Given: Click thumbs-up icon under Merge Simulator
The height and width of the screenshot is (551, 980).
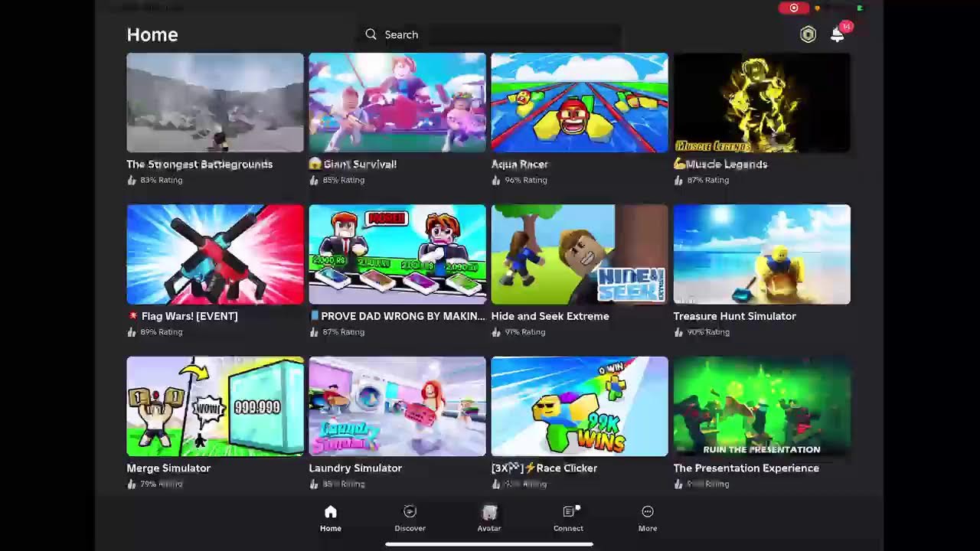Looking at the screenshot, I should [132, 484].
